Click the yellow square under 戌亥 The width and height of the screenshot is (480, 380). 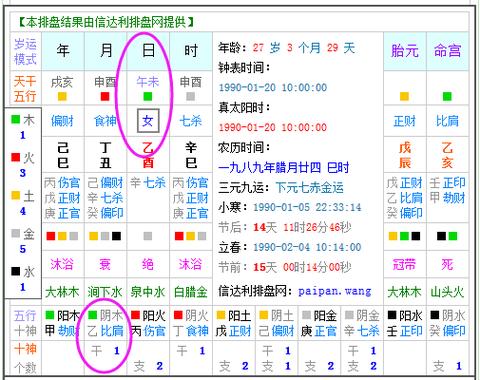pyautogui.click(x=62, y=96)
